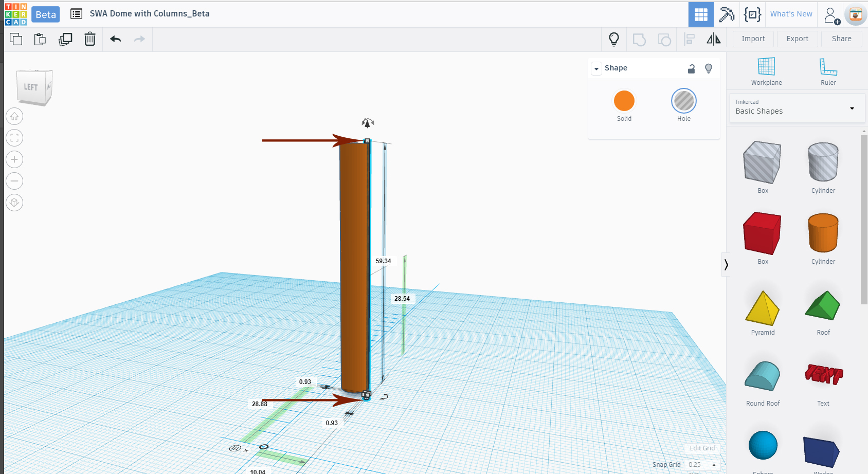Click the 28.88 dimension value

(x=260, y=404)
